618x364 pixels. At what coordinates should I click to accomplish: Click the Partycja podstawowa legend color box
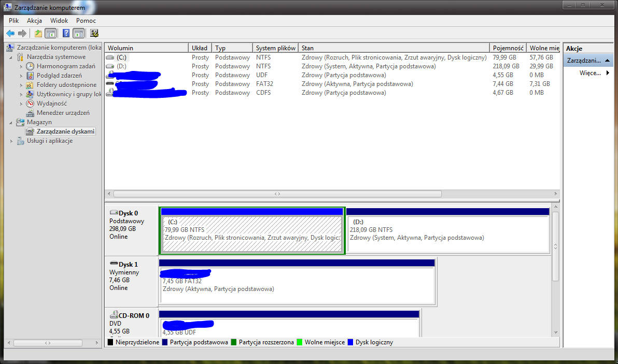[165, 342]
